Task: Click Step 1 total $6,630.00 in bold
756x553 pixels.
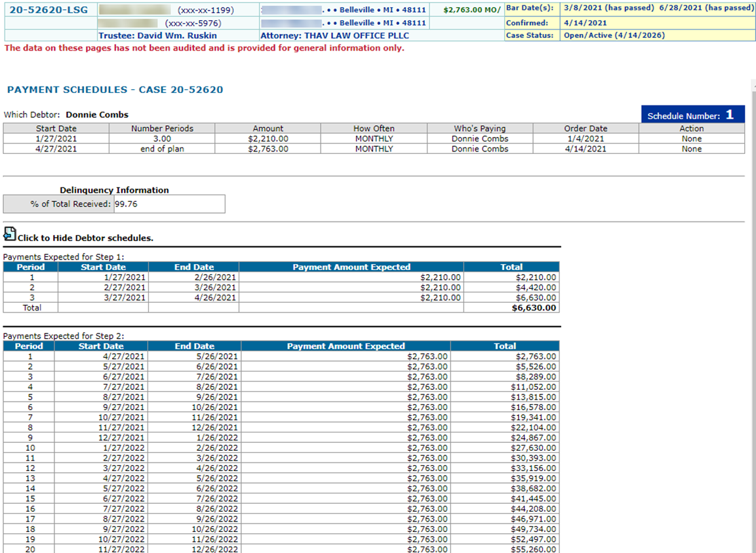Action: [534, 308]
